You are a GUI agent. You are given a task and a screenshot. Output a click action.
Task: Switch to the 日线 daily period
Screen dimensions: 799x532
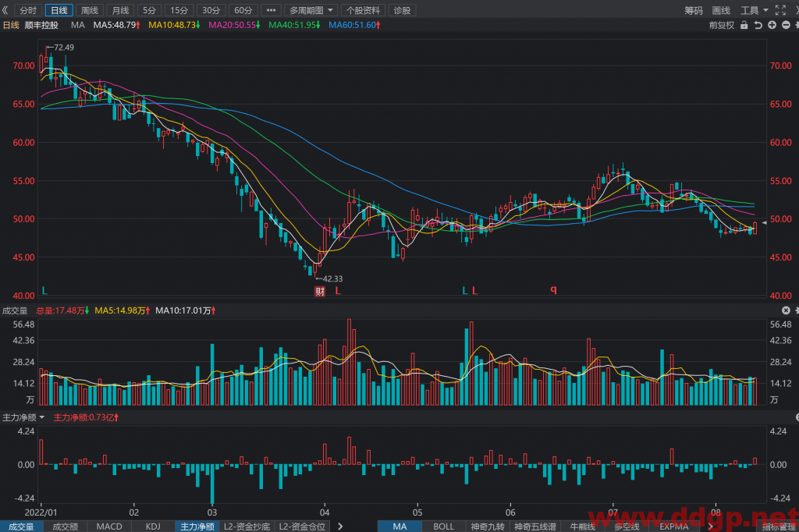tap(59, 10)
